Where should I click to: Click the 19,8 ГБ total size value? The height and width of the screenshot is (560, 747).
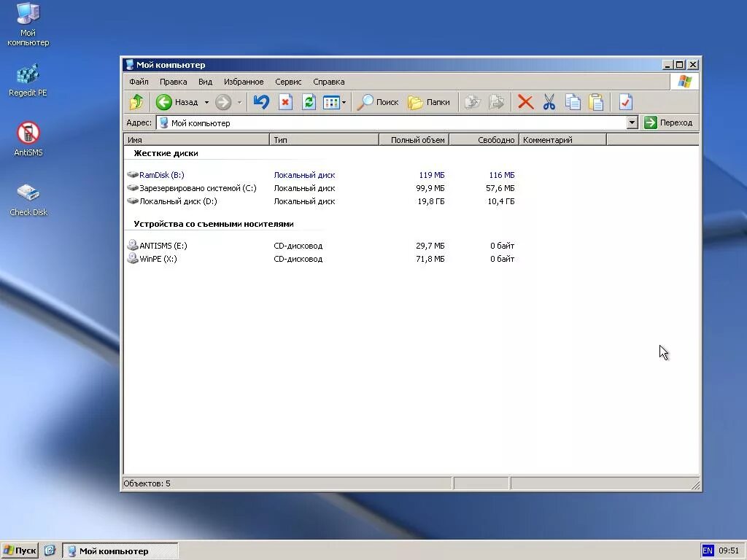pyautogui.click(x=431, y=201)
